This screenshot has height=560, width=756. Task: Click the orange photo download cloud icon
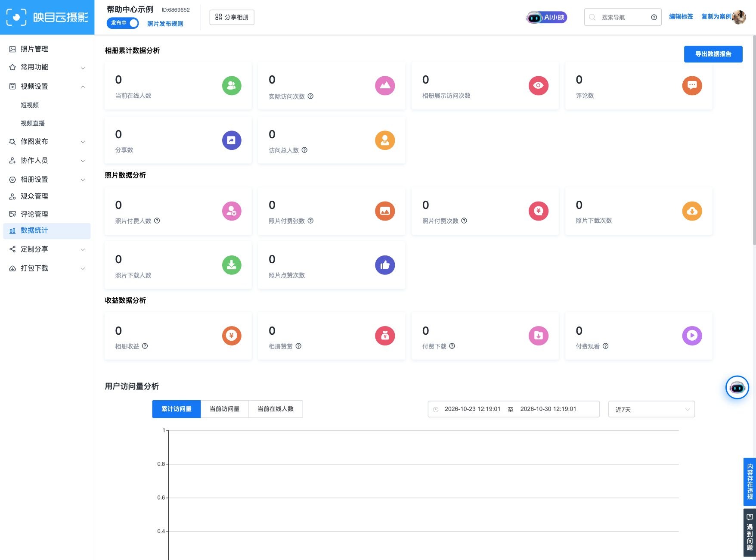click(x=692, y=211)
